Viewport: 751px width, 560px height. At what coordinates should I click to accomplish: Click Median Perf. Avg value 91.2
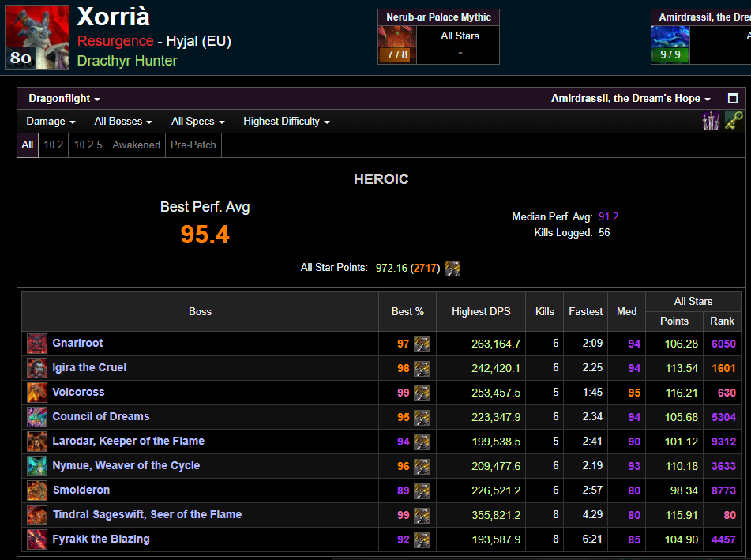click(x=608, y=216)
